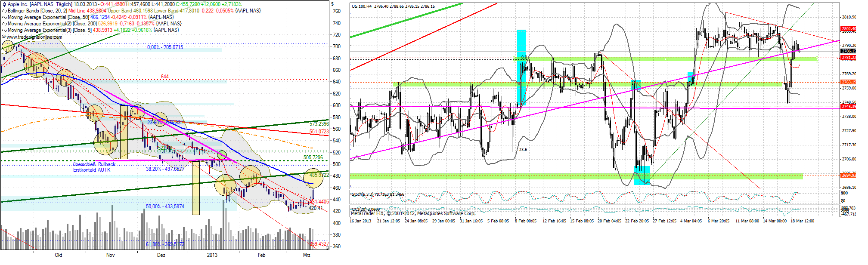Select the Fibonacci label '38,20% - 497,6577'
Viewport: 868px width, 265px height.
pyautogui.click(x=165, y=169)
